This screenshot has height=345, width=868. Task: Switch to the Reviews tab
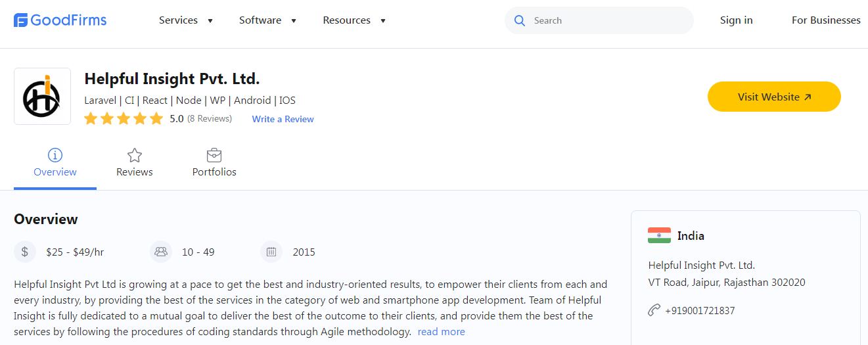tap(135, 172)
